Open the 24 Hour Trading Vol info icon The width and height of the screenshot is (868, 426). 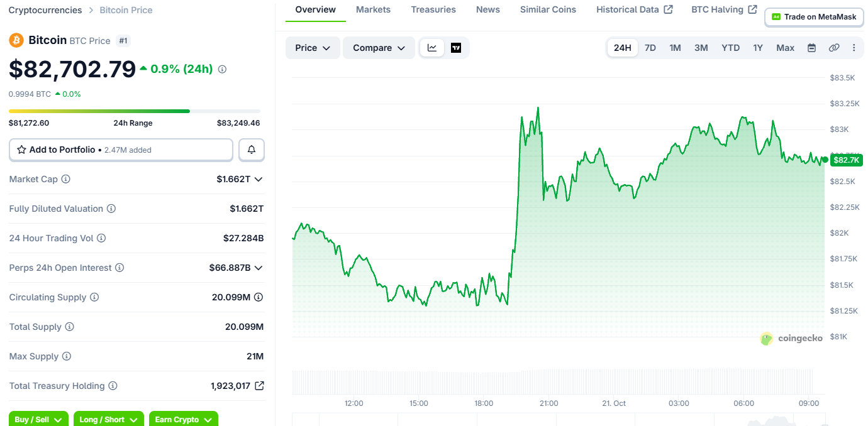click(x=101, y=238)
